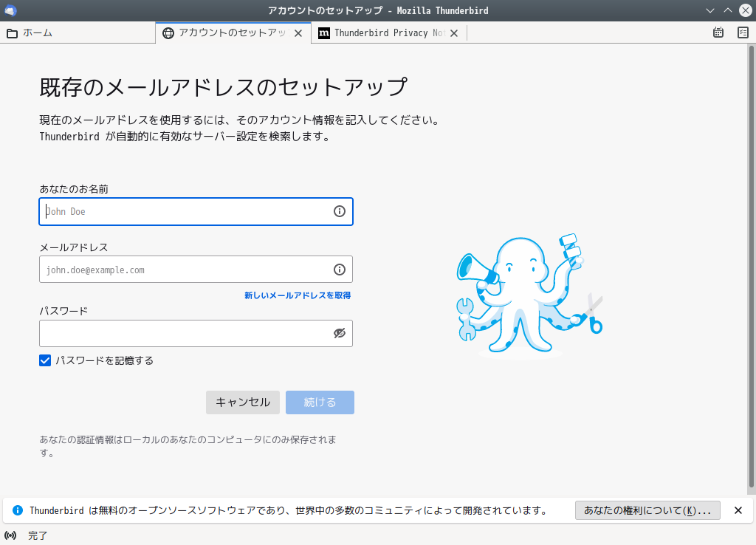The height and width of the screenshot is (545, 756).
Task: Click the info icon in notification bar
Action: [18, 510]
